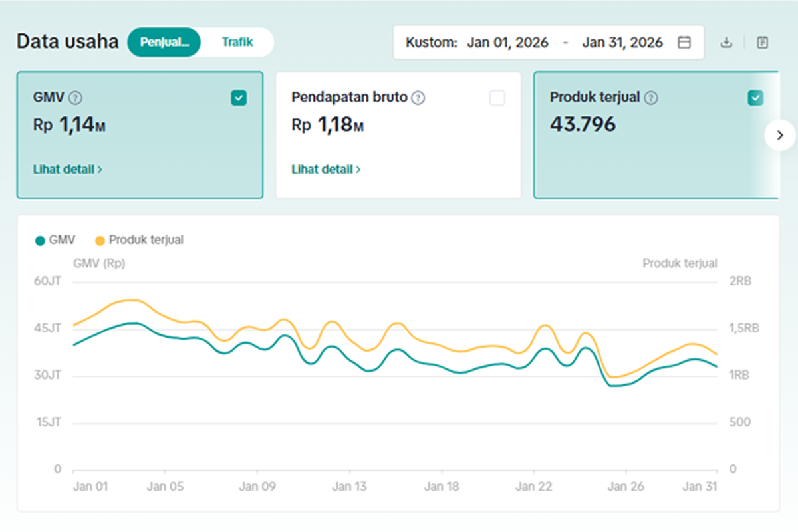Toggle Produk terjual yellow legend item
Viewport: 798px width, 532px height.
tap(139, 241)
